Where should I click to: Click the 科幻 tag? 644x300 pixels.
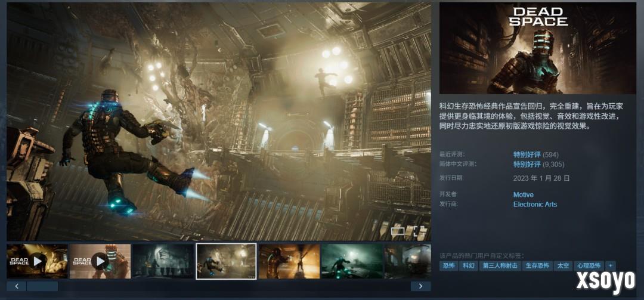(468, 266)
